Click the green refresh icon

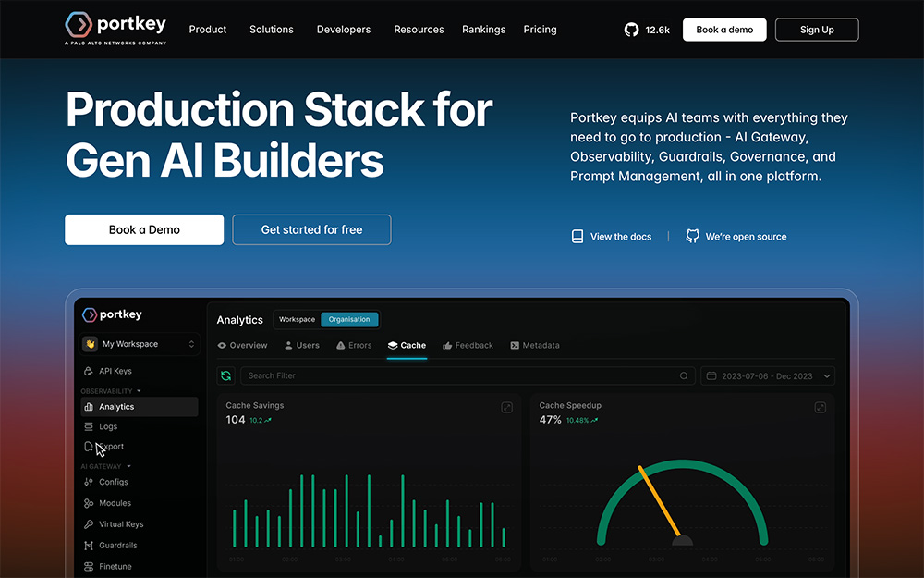[x=225, y=375]
